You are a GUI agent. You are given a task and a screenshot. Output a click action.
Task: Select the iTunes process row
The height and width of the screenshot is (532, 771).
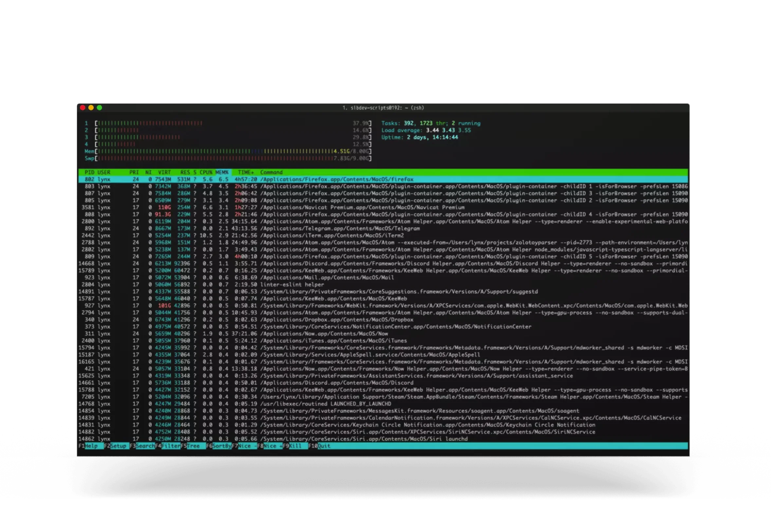coord(383,341)
